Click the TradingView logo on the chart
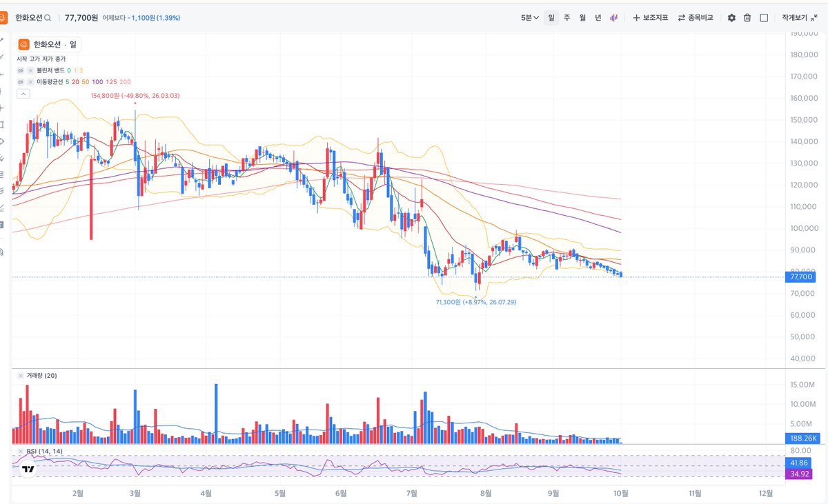828x504 pixels. click(x=28, y=470)
